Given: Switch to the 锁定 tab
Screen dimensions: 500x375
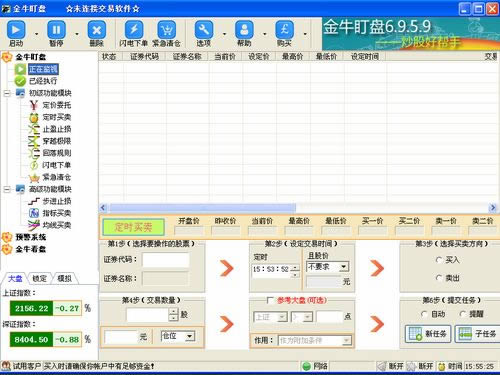Looking at the screenshot, I should point(39,278).
